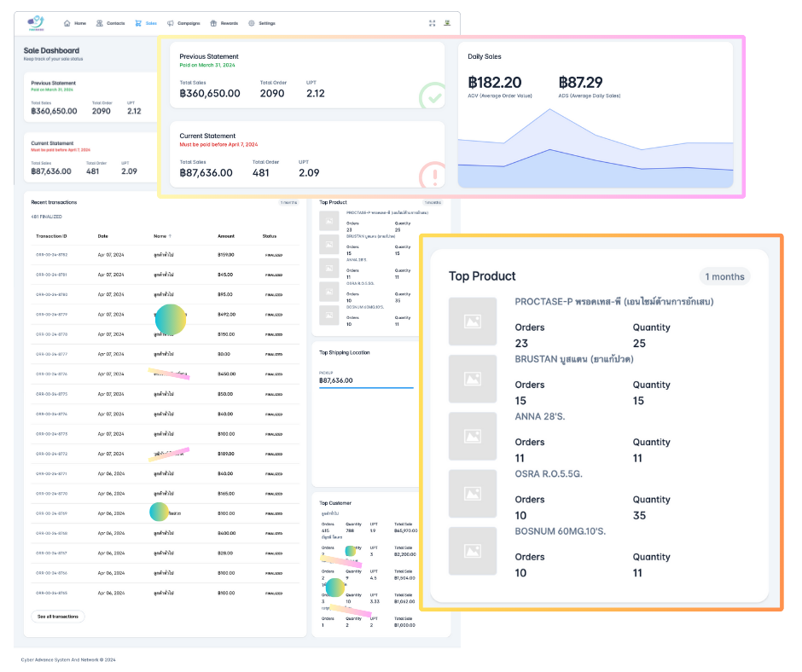This screenshot has height=672, width=802.
Task: Click the Pickup shipping location progress bar
Action: [366, 388]
